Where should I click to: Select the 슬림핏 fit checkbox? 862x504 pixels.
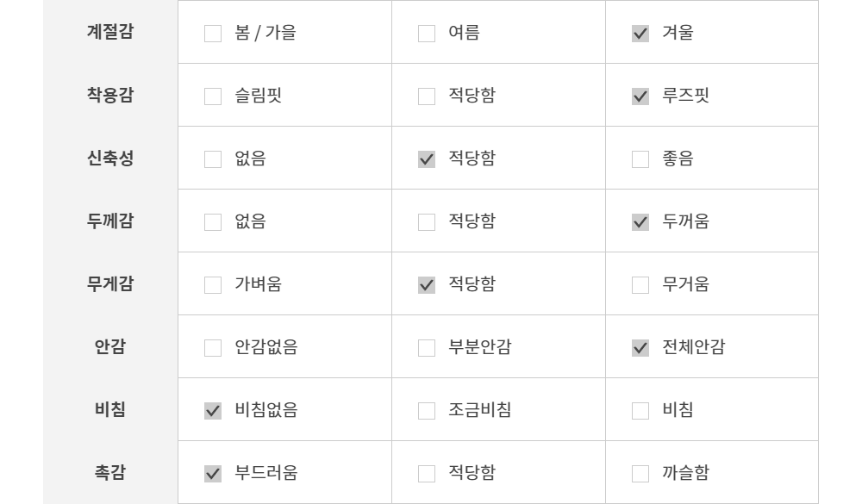click(213, 96)
